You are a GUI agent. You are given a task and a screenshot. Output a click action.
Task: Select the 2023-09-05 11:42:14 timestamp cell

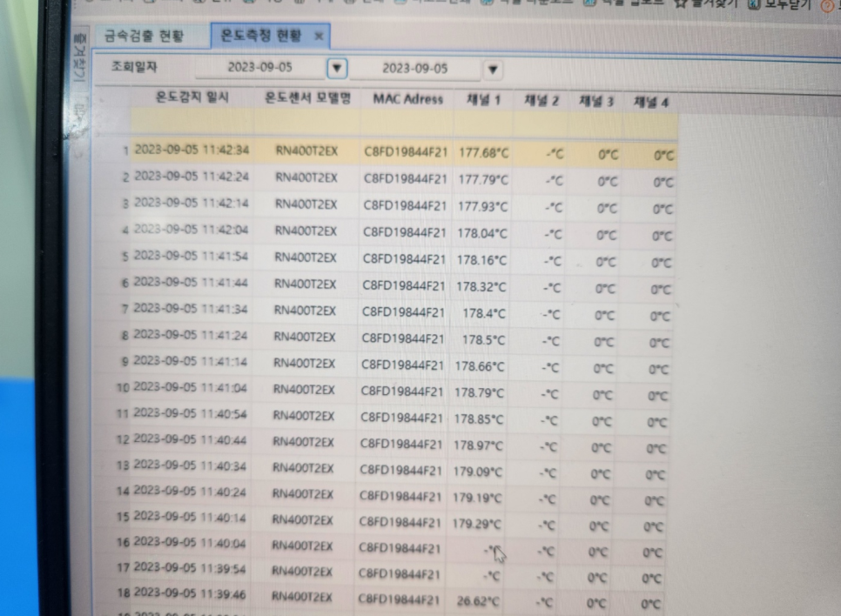191,204
